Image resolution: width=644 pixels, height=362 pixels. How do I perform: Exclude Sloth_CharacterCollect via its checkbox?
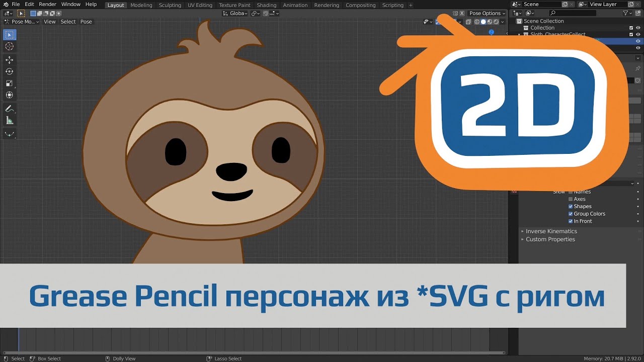click(x=631, y=34)
